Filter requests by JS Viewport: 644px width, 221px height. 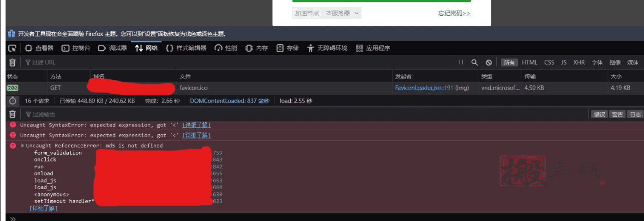click(564, 62)
